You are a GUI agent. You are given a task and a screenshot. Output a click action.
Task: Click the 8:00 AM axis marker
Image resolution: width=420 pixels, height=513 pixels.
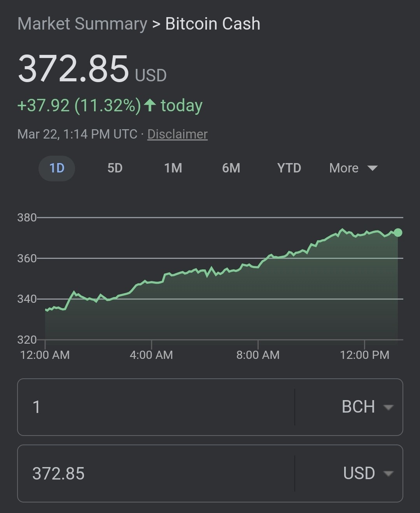coord(258,355)
